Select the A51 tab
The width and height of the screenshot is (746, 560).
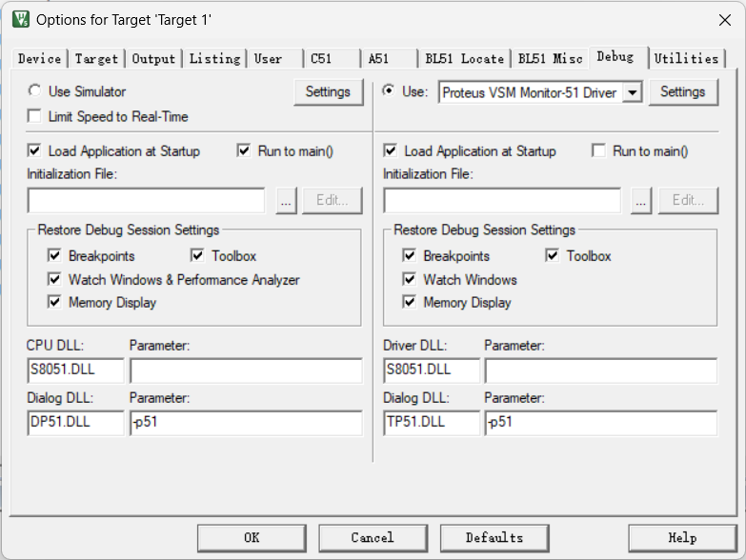pyautogui.click(x=390, y=59)
